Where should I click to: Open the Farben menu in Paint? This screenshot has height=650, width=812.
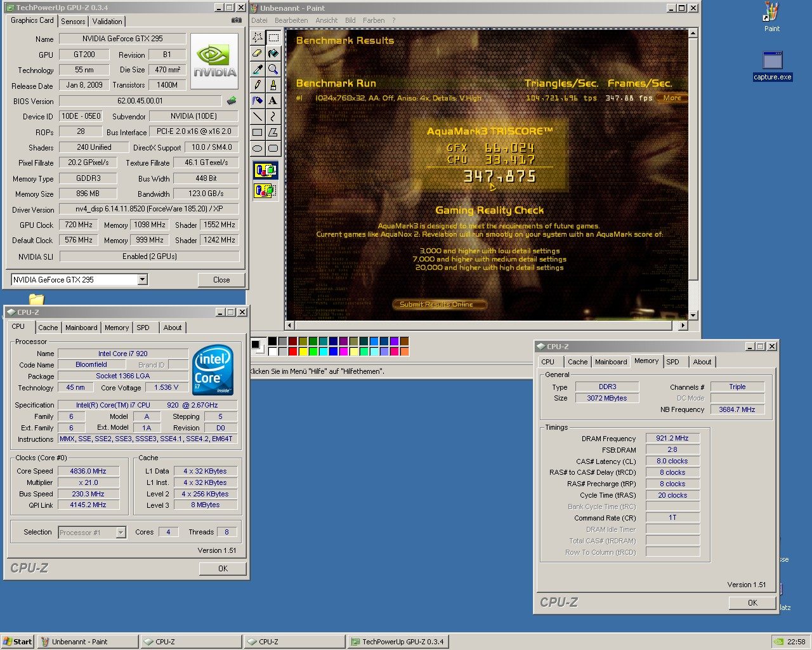tap(374, 20)
